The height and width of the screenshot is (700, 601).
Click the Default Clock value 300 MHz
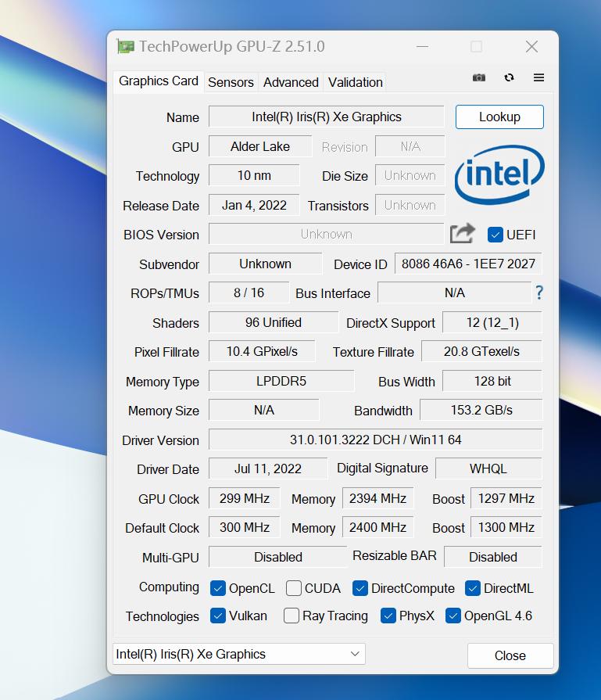click(x=244, y=528)
